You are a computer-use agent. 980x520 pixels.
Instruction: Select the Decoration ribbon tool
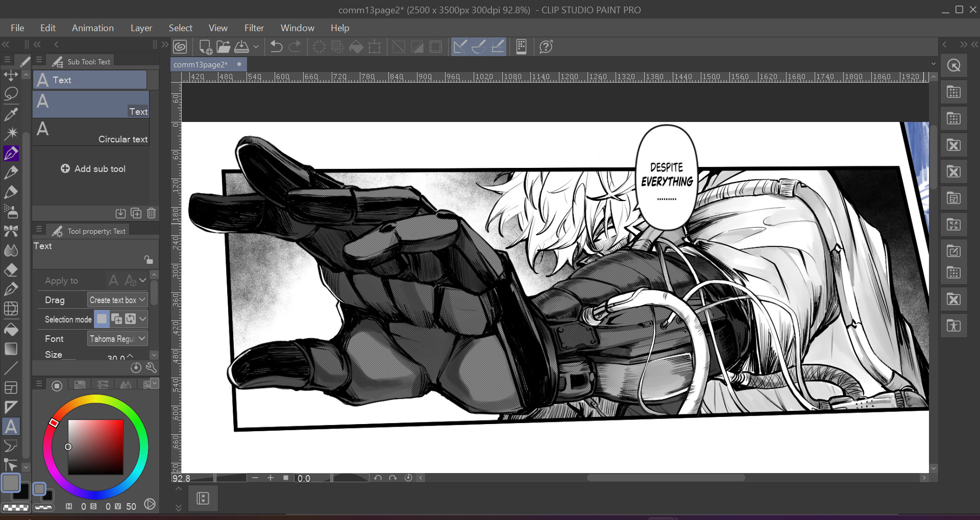[11, 231]
